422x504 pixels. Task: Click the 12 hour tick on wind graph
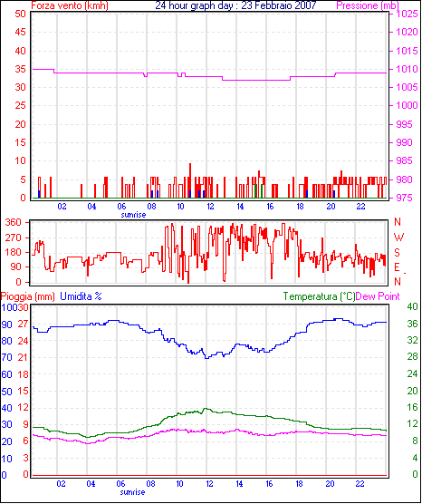point(210,207)
